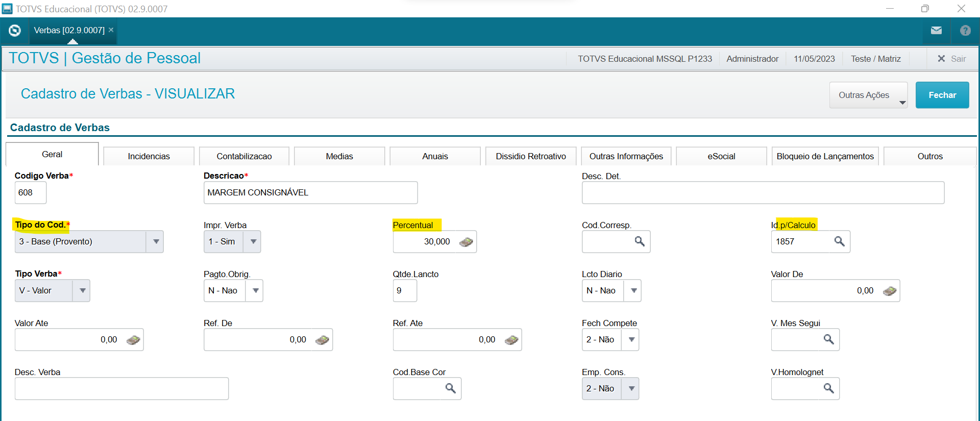
Task: Open lookup magnifier for Cod.Base Cor
Action: (x=450, y=388)
